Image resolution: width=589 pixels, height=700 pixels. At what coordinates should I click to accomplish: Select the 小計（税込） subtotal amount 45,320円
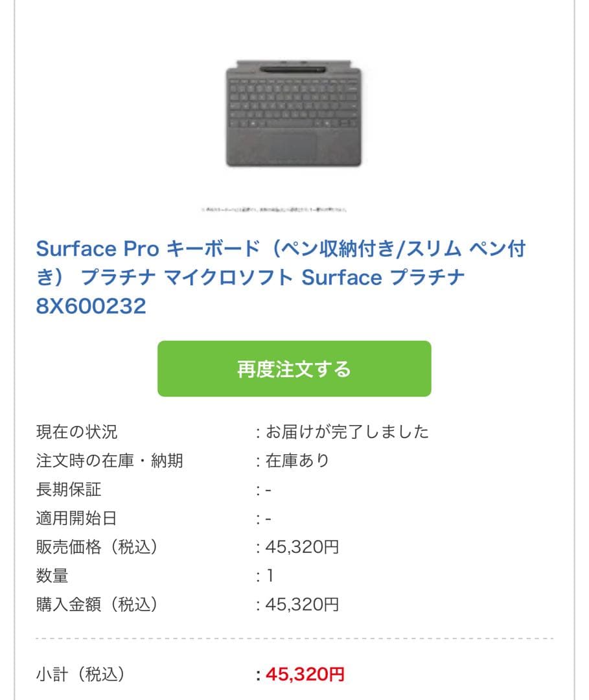point(305,674)
